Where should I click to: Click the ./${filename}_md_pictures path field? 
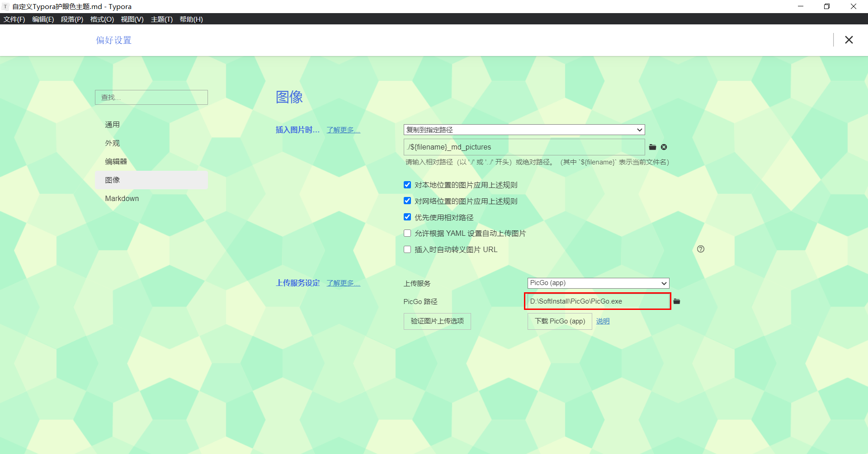coord(524,147)
